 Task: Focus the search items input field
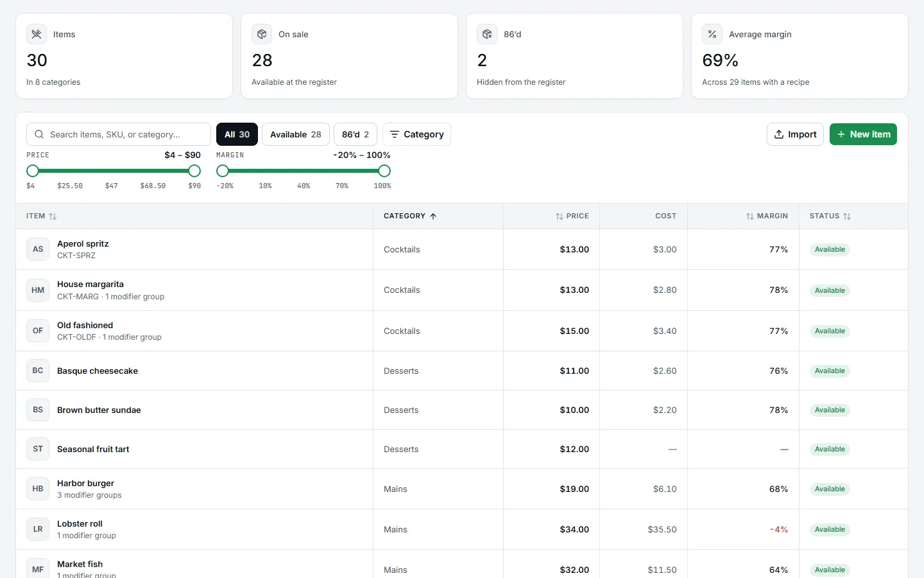(119, 134)
